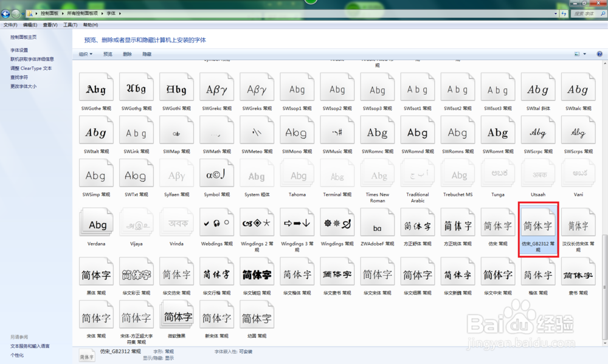Go back with the Back arrow button

click(x=5, y=13)
